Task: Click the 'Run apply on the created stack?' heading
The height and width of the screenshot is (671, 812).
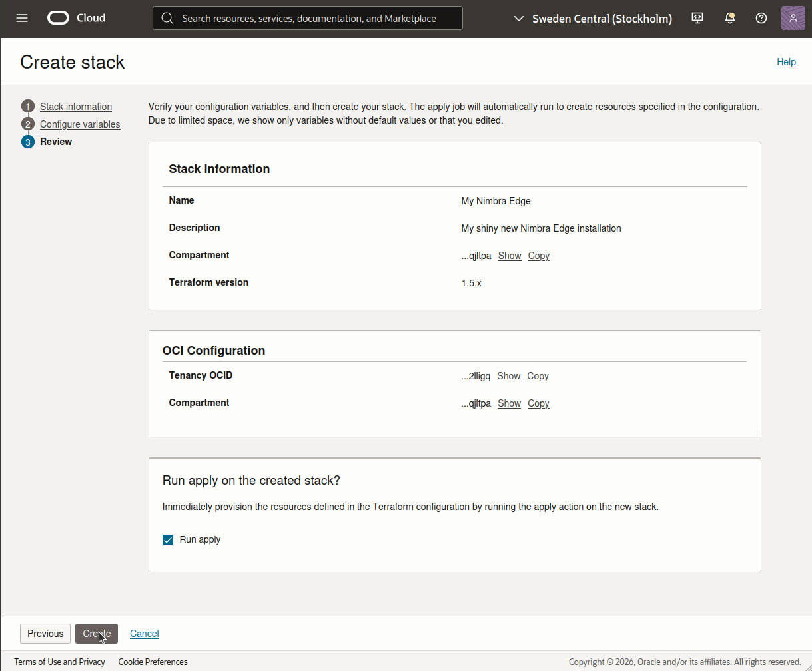Action: (251, 481)
